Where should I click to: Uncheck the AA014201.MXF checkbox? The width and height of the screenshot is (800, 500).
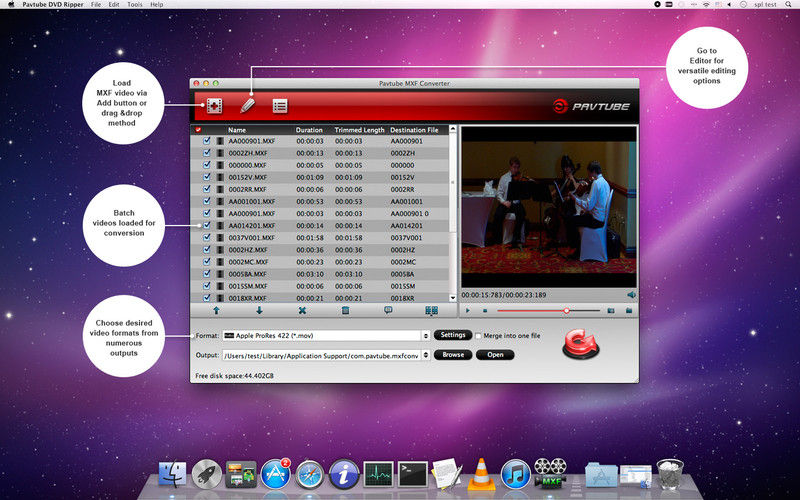[207, 226]
